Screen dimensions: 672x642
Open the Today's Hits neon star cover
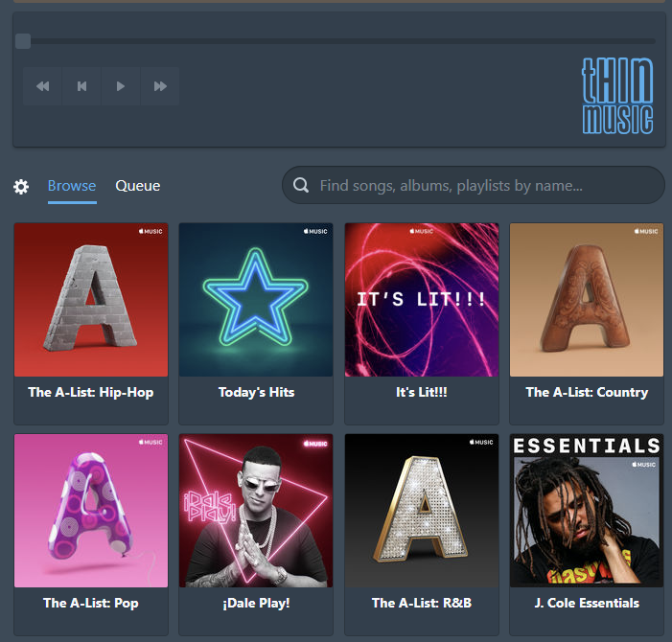pyautogui.click(x=256, y=300)
